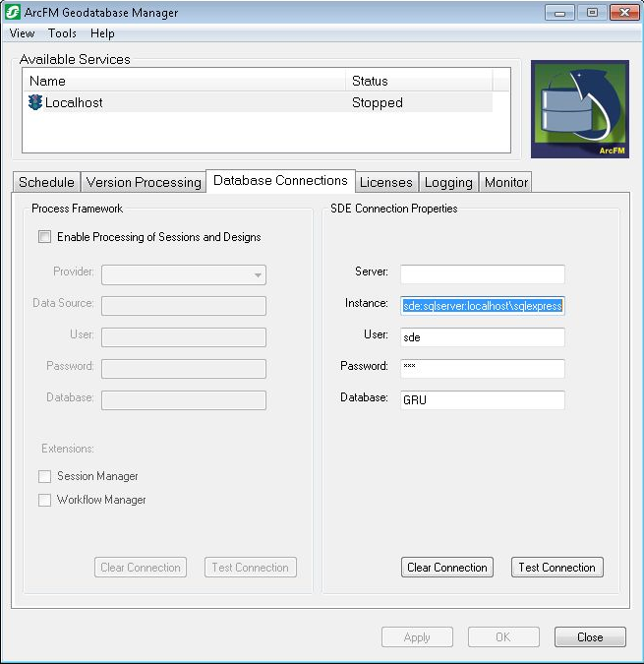Click into the SDE Server input field
The image size is (644, 664).
482,274
